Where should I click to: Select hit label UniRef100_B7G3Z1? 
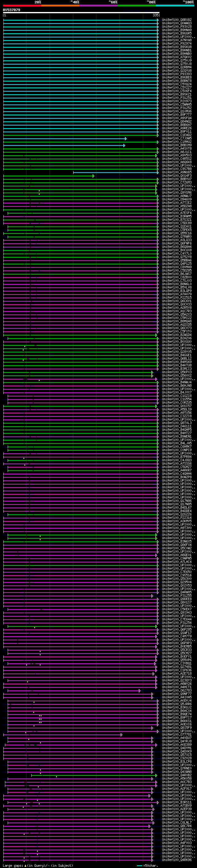click(177, 219)
